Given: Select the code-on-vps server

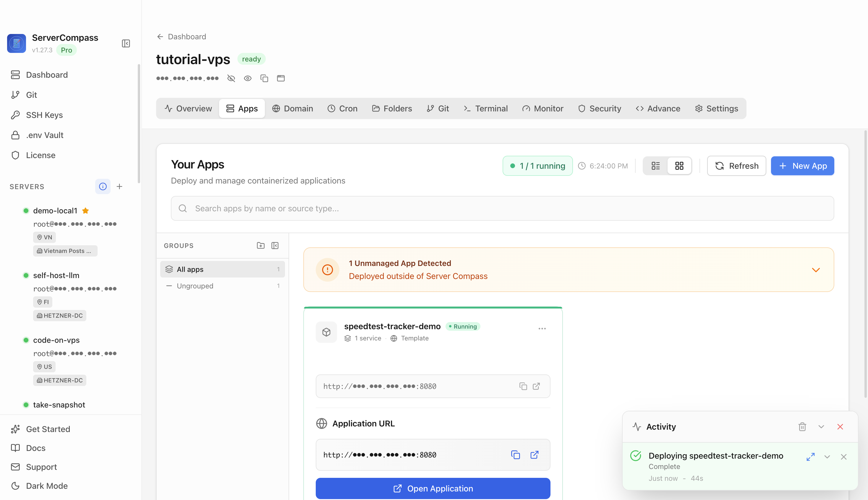Looking at the screenshot, I should (x=56, y=340).
